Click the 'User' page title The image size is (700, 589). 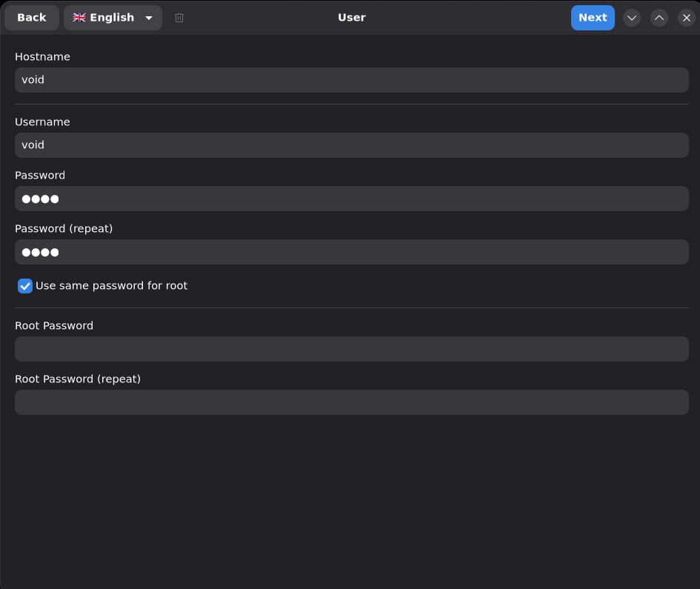pyautogui.click(x=352, y=18)
